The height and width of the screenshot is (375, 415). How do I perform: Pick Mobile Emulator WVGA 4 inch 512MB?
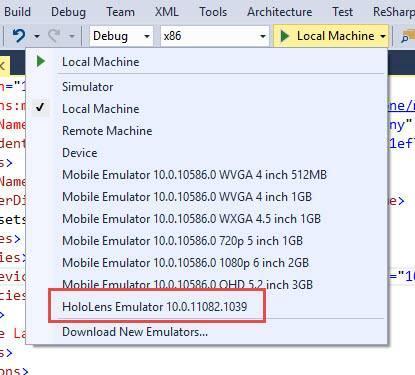tap(195, 175)
